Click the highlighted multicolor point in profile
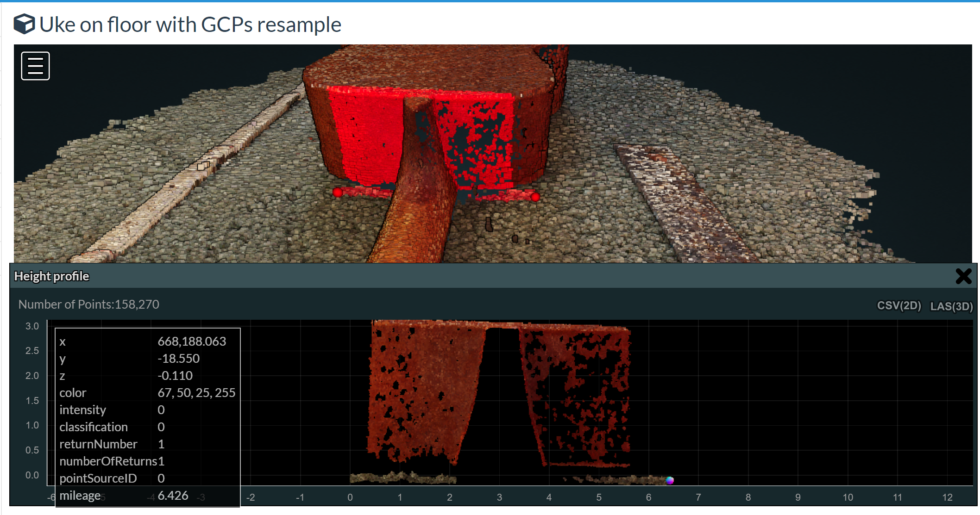The image size is (980, 515). [670, 480]
